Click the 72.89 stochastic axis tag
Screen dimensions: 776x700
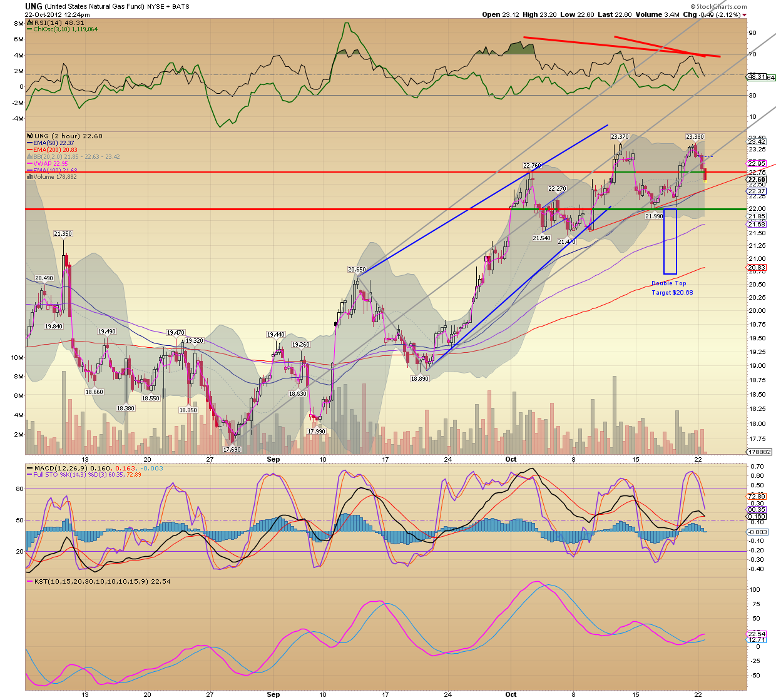(x=757, y=496)
